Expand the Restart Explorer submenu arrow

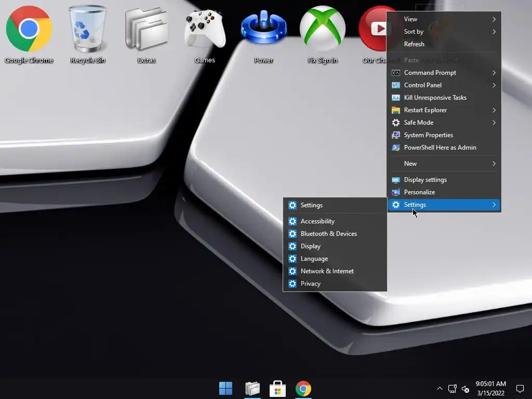coord(494,110)
